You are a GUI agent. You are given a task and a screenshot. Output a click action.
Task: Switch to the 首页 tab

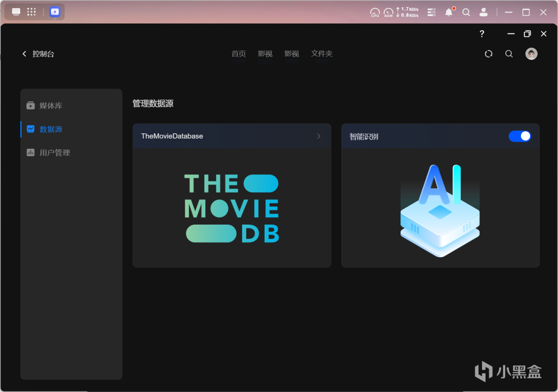click(x=238, y=54)
